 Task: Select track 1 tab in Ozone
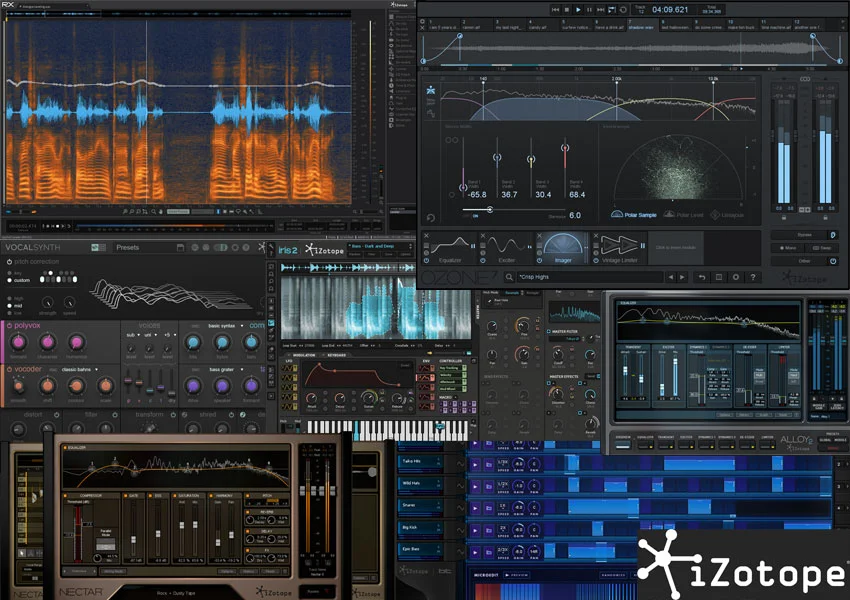click(443, 25)
